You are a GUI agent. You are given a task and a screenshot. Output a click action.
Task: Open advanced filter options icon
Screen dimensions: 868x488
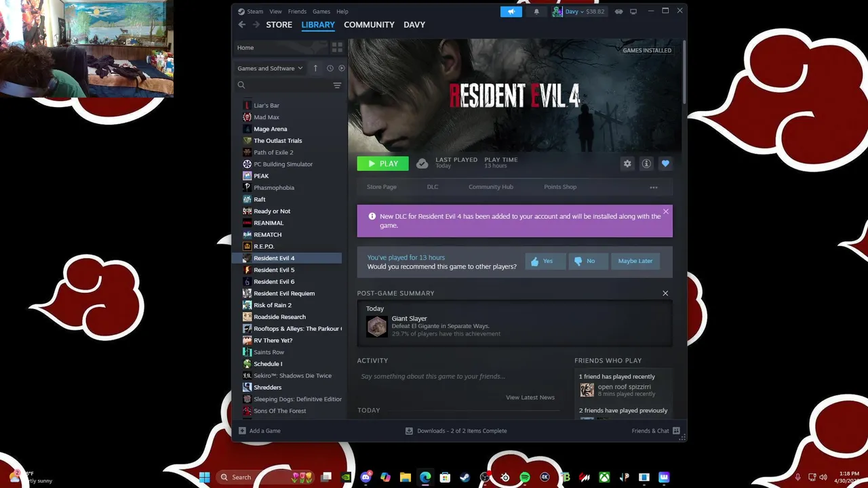click(x=337, y=85)
